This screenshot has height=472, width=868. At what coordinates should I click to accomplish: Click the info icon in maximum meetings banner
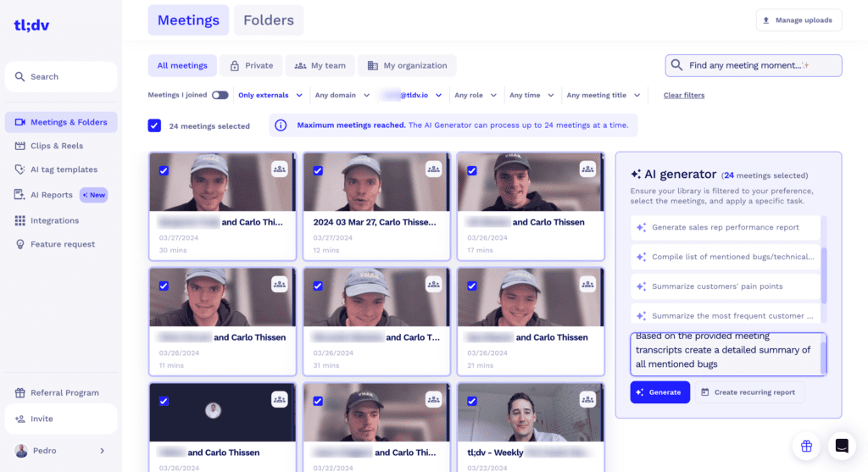pos(281,125)
